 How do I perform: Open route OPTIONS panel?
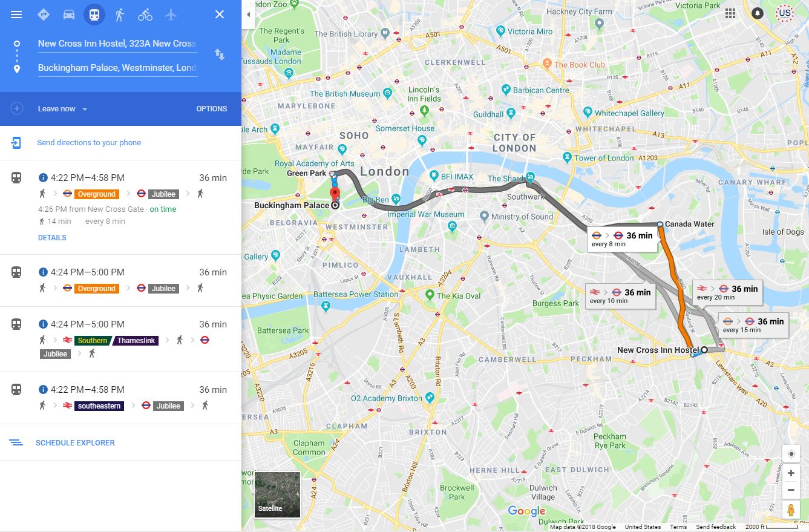[212, 109]
